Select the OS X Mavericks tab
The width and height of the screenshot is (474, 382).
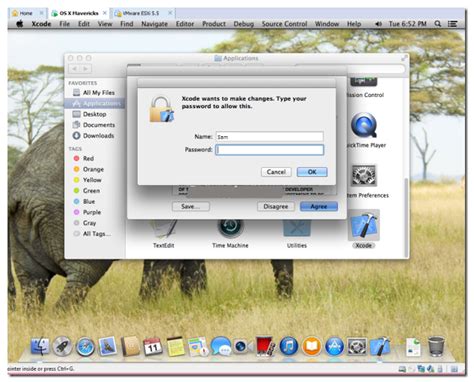coord(79,13)
